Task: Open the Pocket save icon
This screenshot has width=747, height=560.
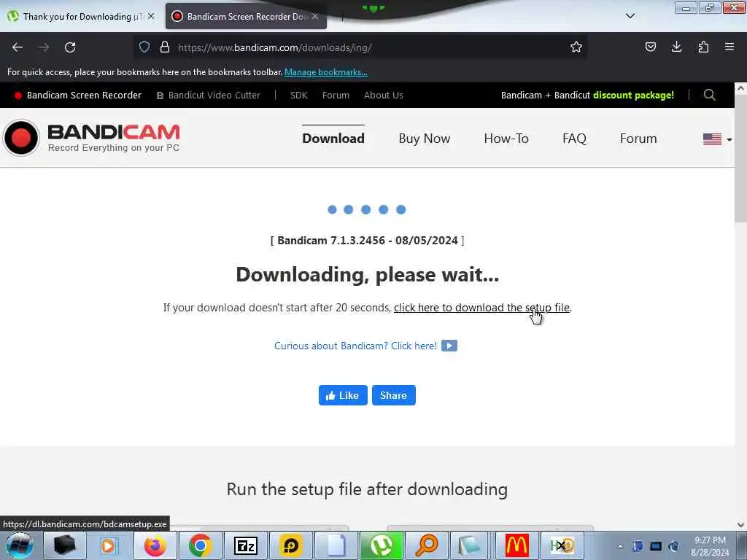Action: tap(650, 47)
